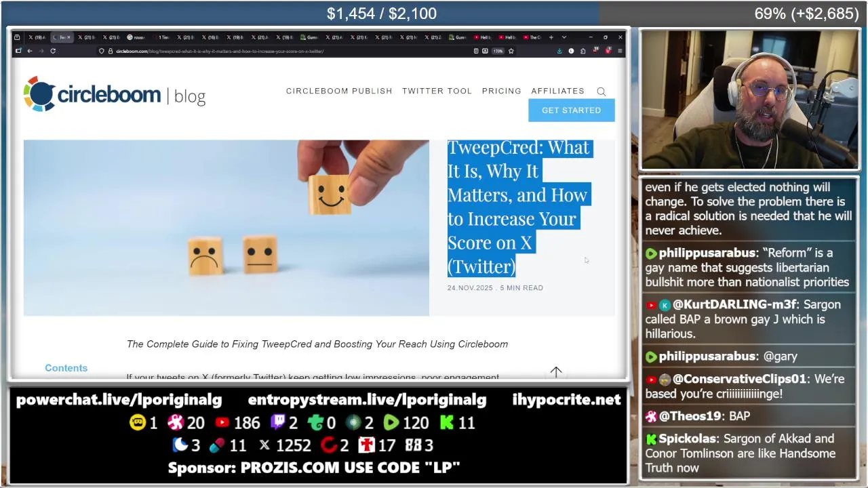Bookmark this page with the star
Screen dimensions: 868x488
[x=511, y=51]
